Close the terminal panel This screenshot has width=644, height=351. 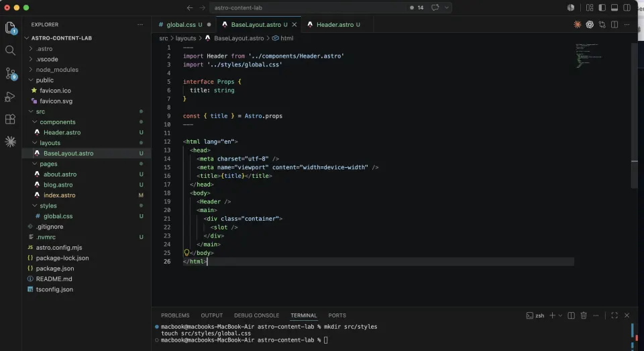(x=627, y=315)
